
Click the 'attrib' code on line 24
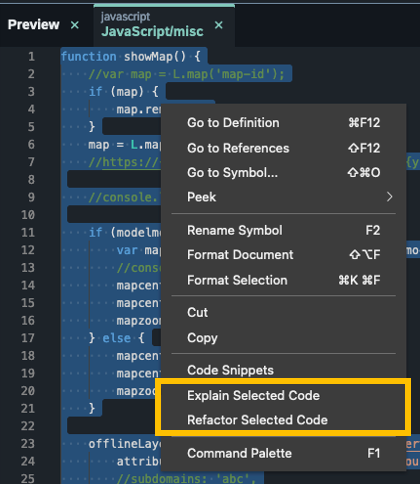click(139, 461)
